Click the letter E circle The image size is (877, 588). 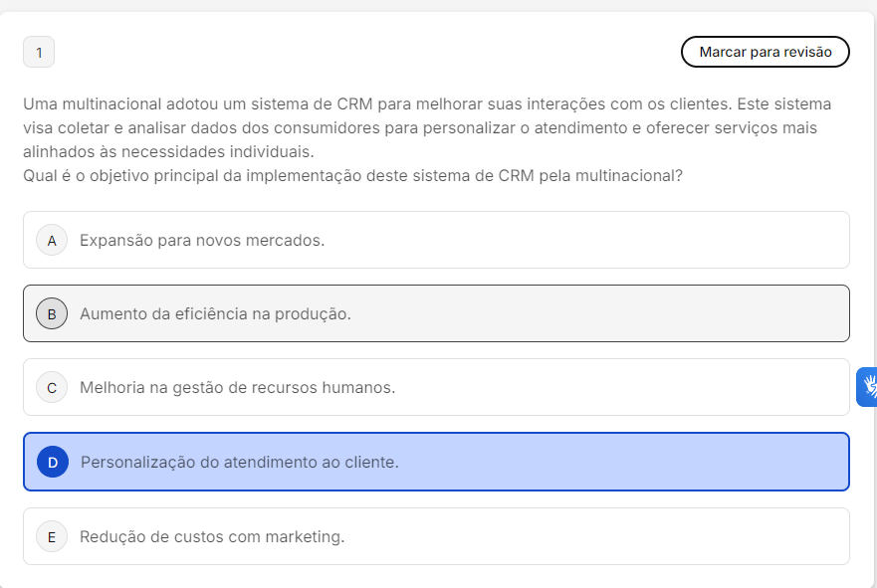coord(52,536)
